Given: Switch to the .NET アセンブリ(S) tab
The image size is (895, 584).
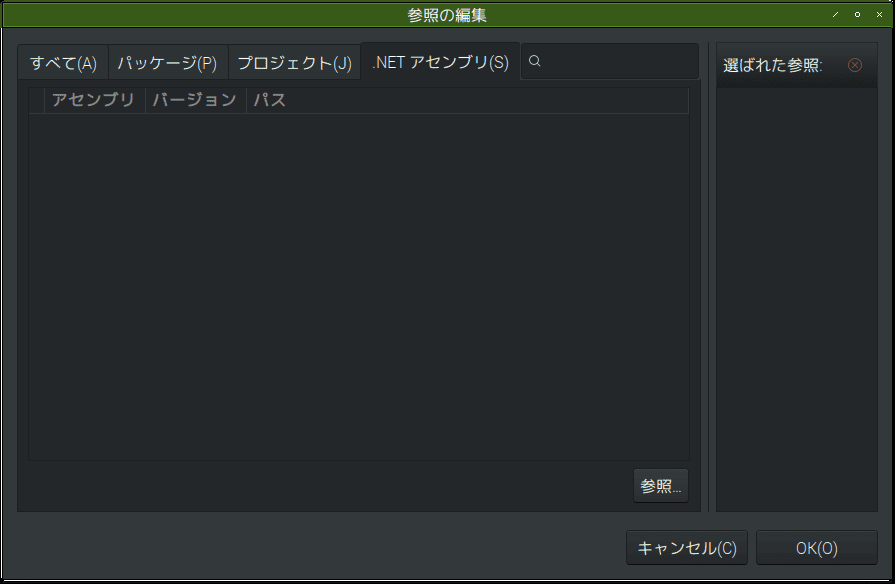Looking at the screenshot, I should coord(440,61).
